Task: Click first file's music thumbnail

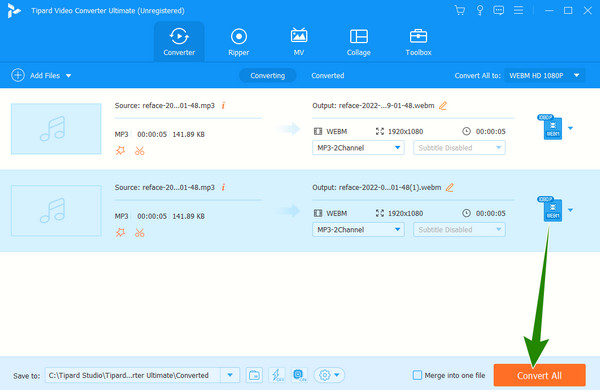Action: click(x=56, y=129)
